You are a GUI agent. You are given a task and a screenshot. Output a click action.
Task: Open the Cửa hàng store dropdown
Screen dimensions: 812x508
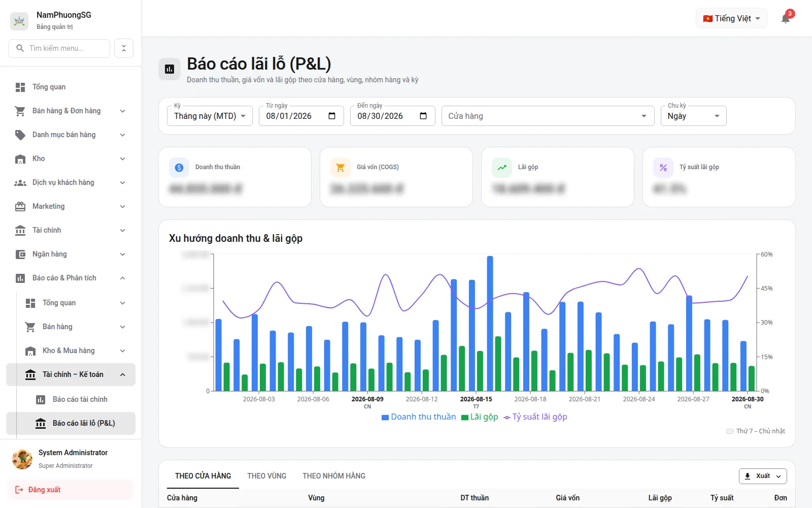(x=548, y=116)
